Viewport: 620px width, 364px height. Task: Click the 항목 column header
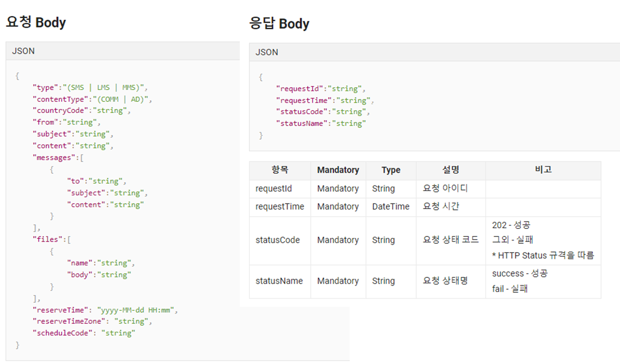click(280, 170)
